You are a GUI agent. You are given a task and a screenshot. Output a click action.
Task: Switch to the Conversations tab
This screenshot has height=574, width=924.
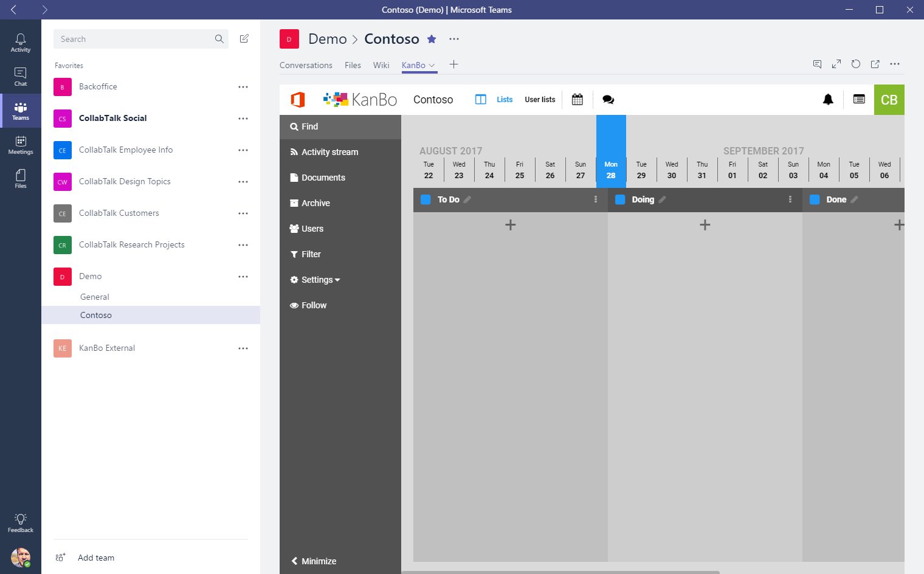click(x=306, y=65)
